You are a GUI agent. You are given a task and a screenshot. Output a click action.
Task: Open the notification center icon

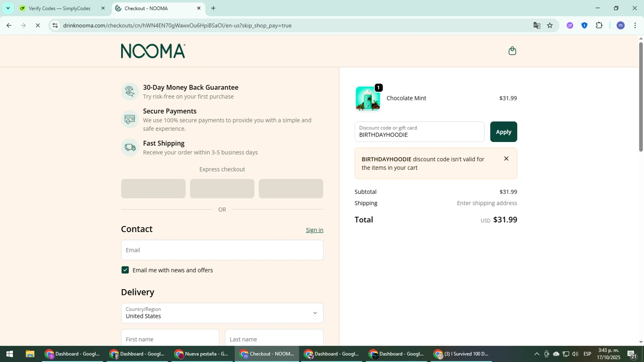(x=632, y=354)
